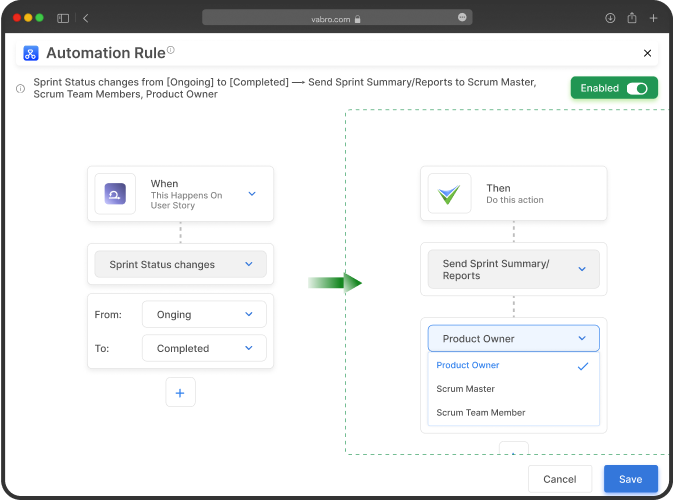Screen dimensions: 673x500
Task: Open the browser downloads icon
Action: 610,18
